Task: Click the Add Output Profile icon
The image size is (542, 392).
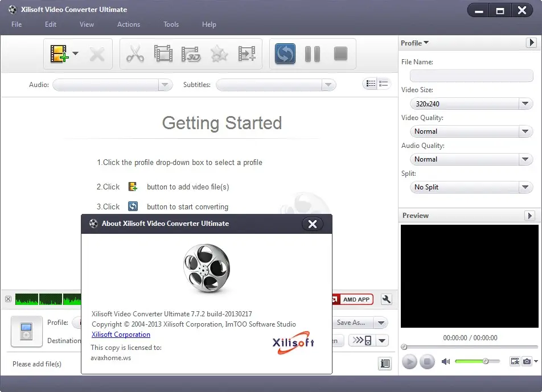Action: (247, 54)
